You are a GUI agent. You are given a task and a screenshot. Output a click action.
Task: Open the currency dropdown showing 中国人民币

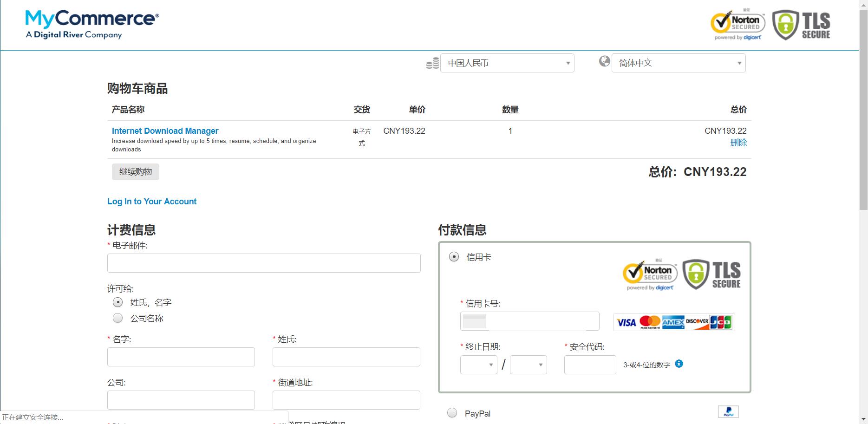pyautogui.click(x=507, y=63)
